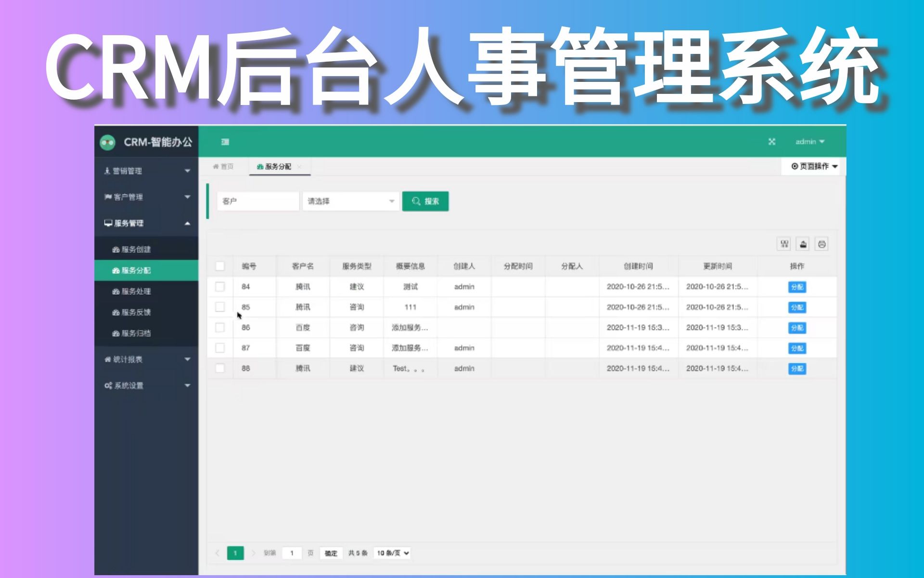Click the 创建时间 column header

(x=638, y=266)
